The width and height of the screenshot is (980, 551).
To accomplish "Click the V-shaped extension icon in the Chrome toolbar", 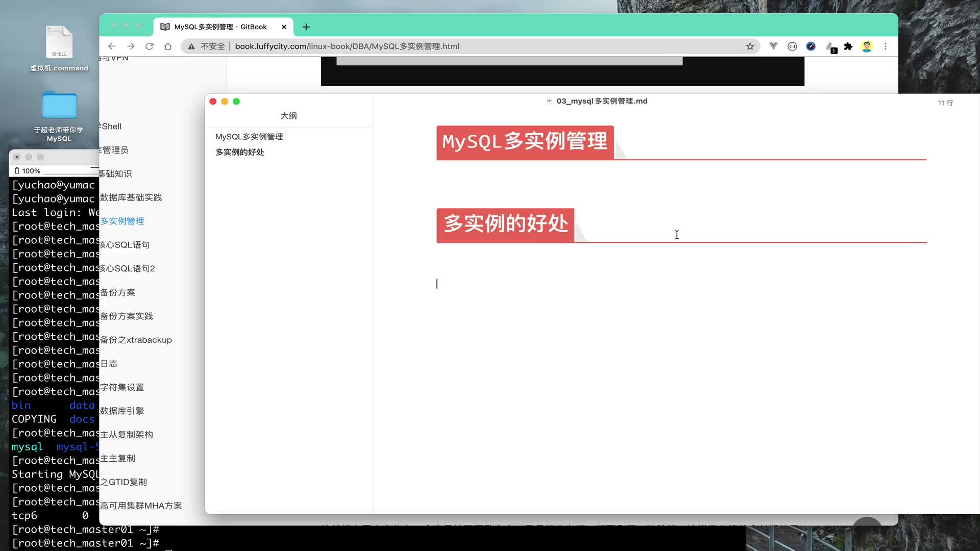I will point(773,46).
